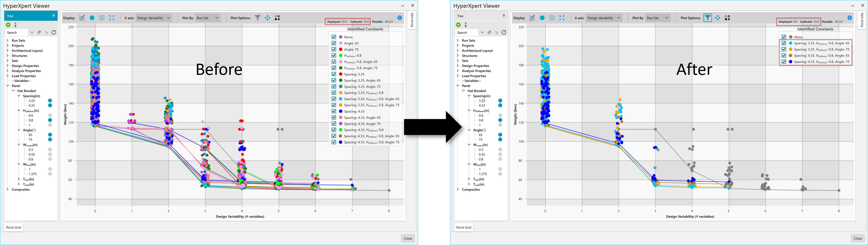
Task: Click the blue dot beside 65 in After window
Action: pos(500,135)
